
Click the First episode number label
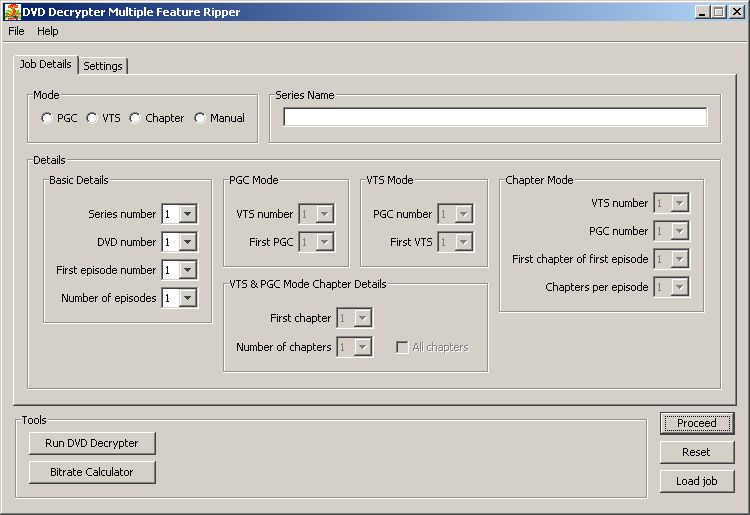click(x=106, y=270)
